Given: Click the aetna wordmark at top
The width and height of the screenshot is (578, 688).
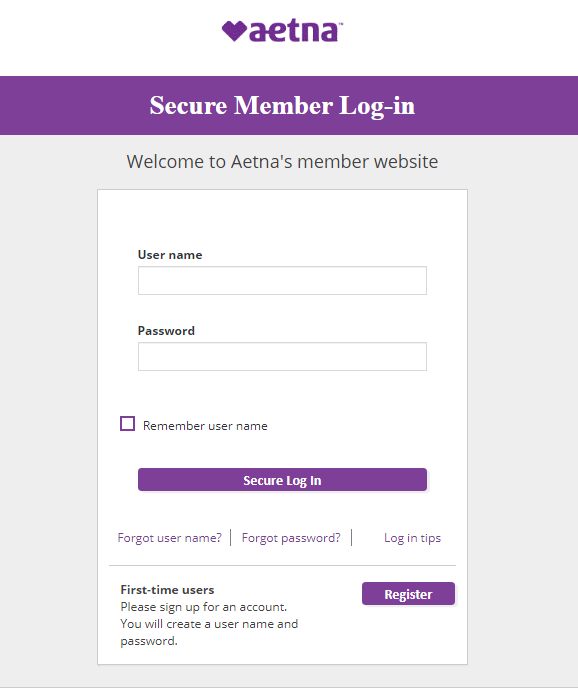Looking at the screenshot, I should (296, 31).
